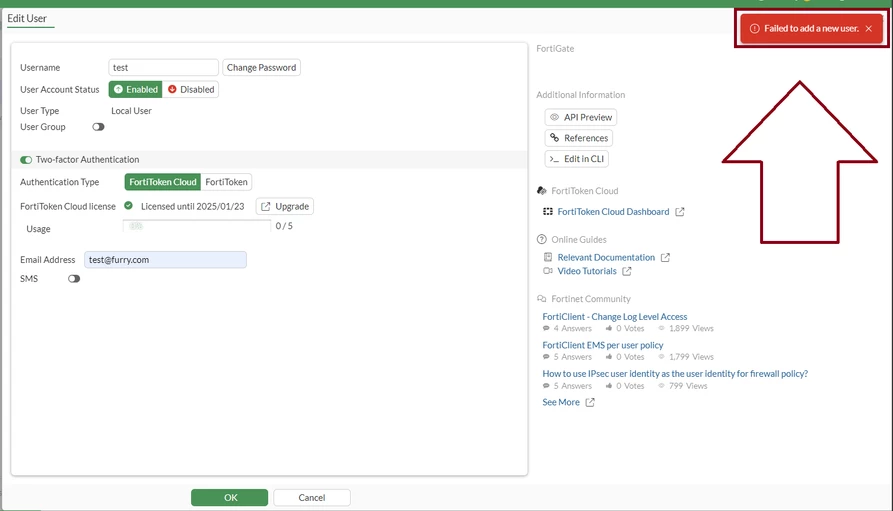Click the dashboard grid icon next to FortiToken Cloud Dashboard

(x=548, y=211)
